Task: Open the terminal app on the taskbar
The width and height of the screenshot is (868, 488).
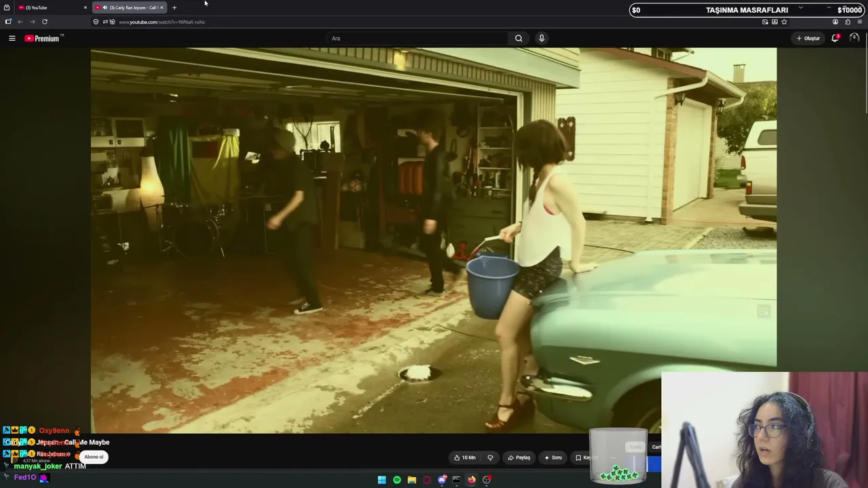Action: point(456,480)
